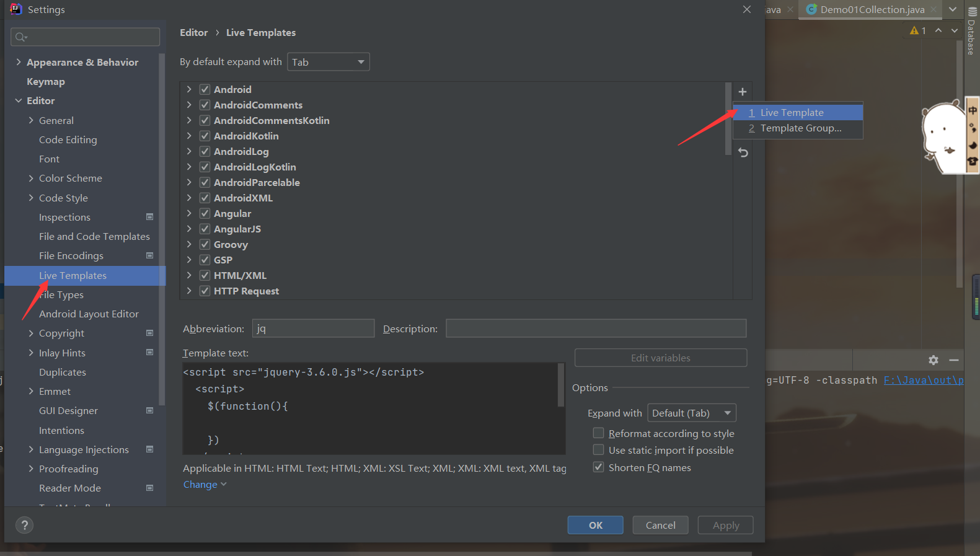
Task: Click the plus icon to add a template
Action: pyautogui.click(x=743, y=92)
